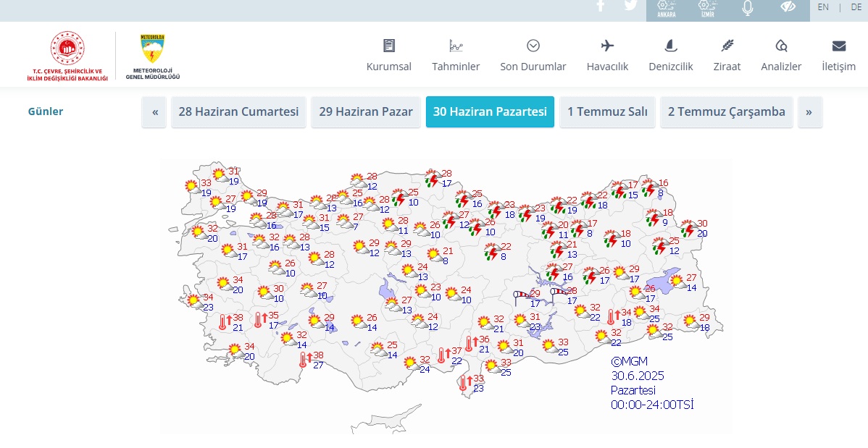
Task: Click the wind sock icon at 28/17
Action: [559, 295]
